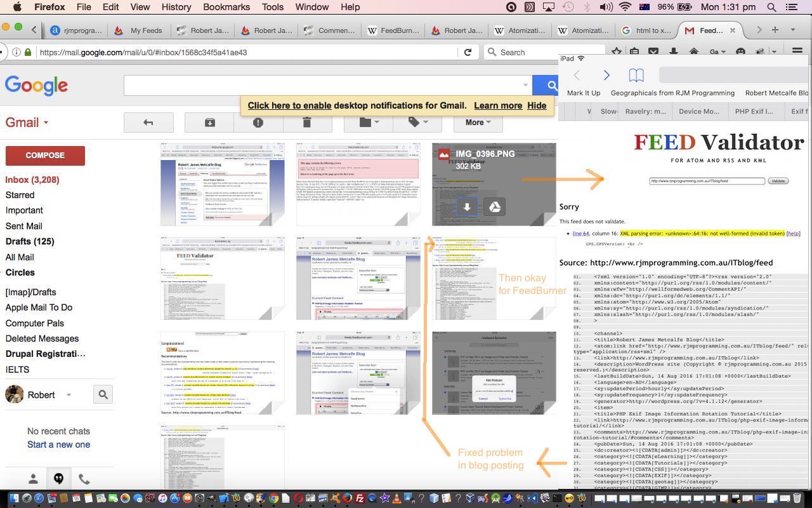Save IMG_0396.PNG to Google Drive
The width and height of the screenshot is (812, 508).
495,206
